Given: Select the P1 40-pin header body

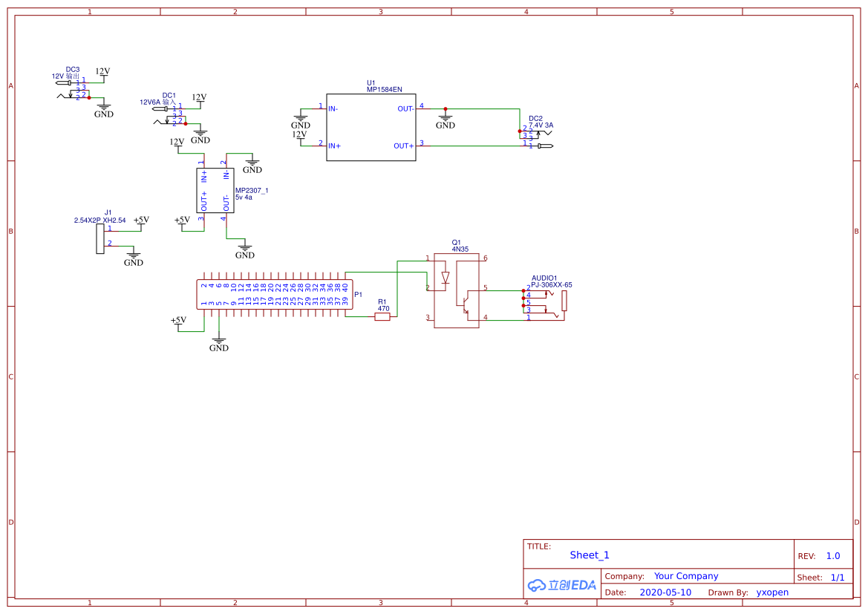Looking at the screenshot, I should 275,295.
